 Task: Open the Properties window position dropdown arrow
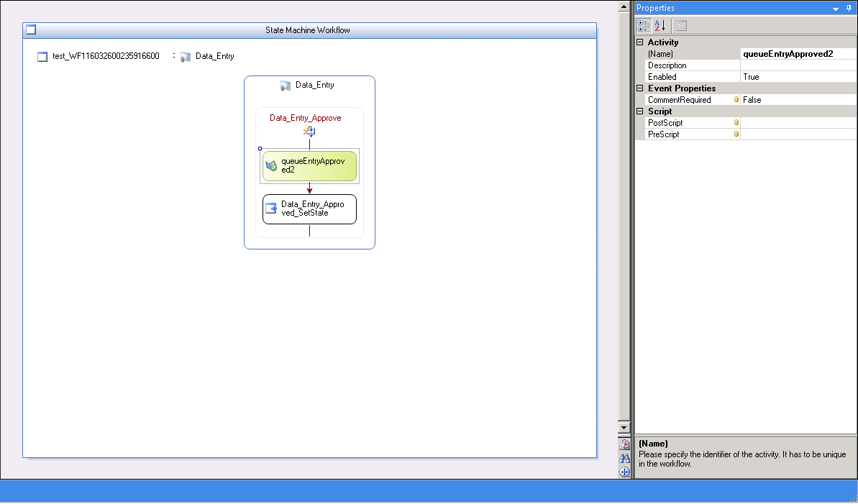pos(836,8)
